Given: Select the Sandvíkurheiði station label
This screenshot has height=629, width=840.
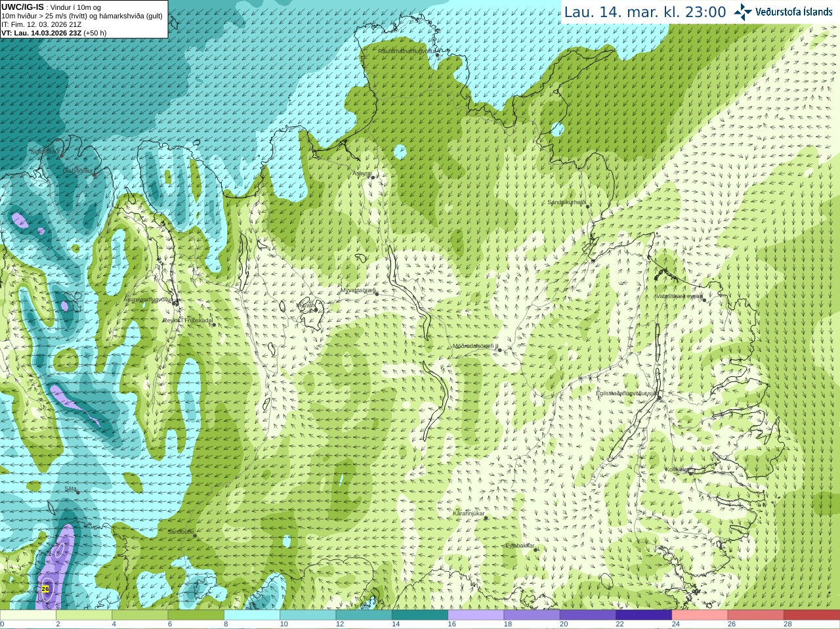Looking at the screenshot, I should click(567, 202).
